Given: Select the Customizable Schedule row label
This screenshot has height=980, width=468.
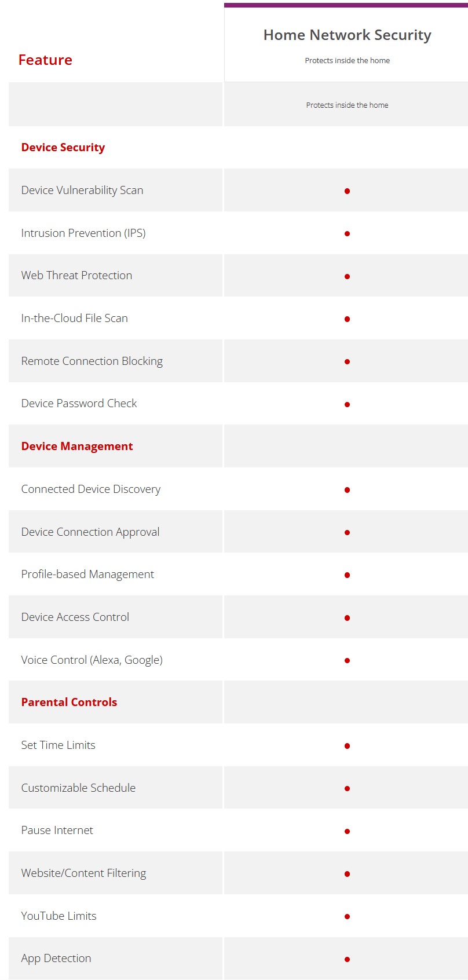Looking at the screenshot, I should [78, 788].
